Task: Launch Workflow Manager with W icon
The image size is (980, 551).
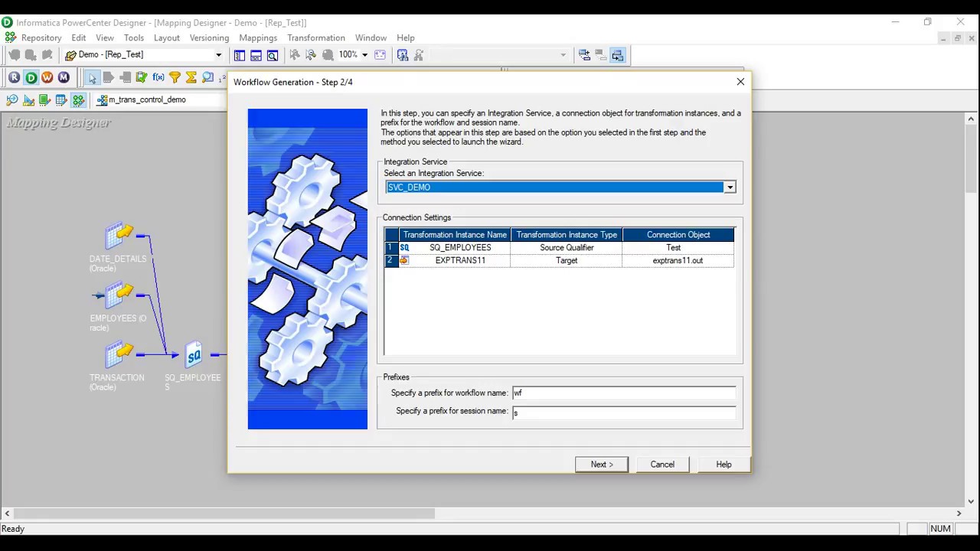Action: pyautogui.click(x=47, y=77)
